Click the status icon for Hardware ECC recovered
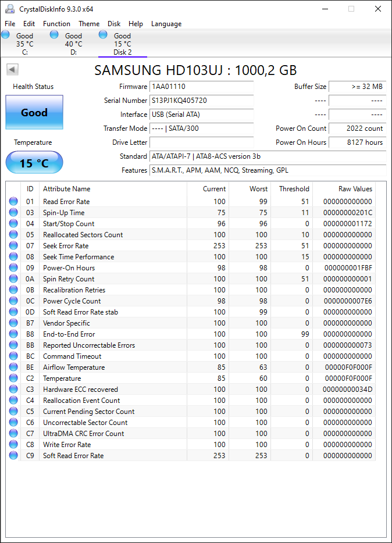Viewport: 392px width, 543px height. click(13, 390)
